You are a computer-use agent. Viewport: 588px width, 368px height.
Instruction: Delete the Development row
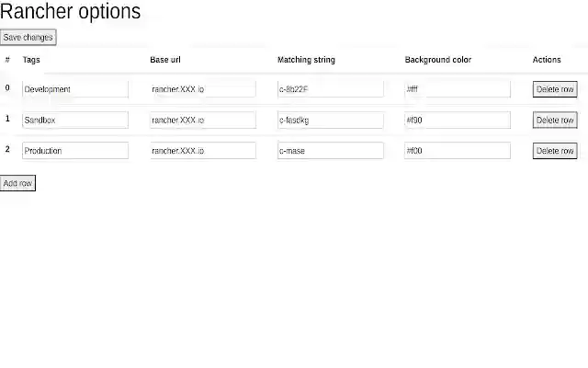[x=555, y=89]
